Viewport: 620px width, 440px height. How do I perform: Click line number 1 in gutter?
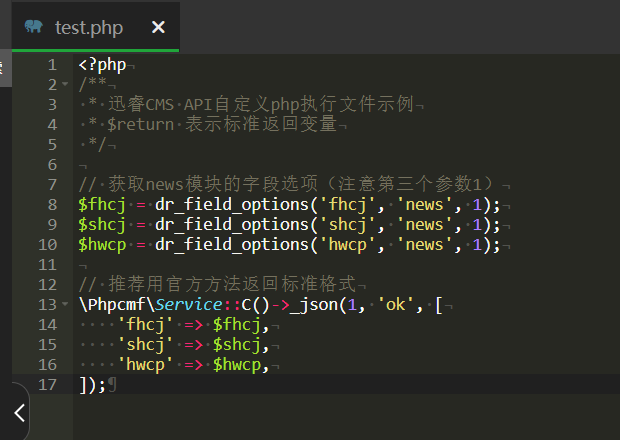(x=52, y=65)
